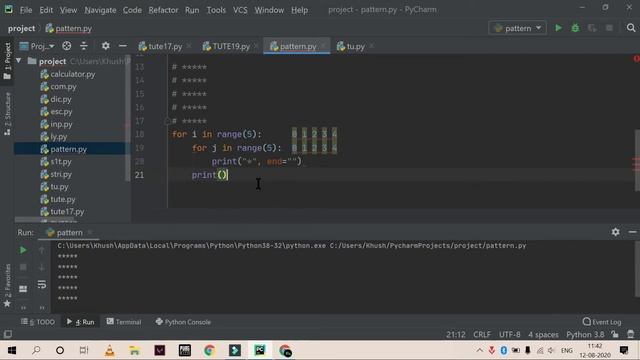Collapse all in Project panel toolbar

point(84,46)
